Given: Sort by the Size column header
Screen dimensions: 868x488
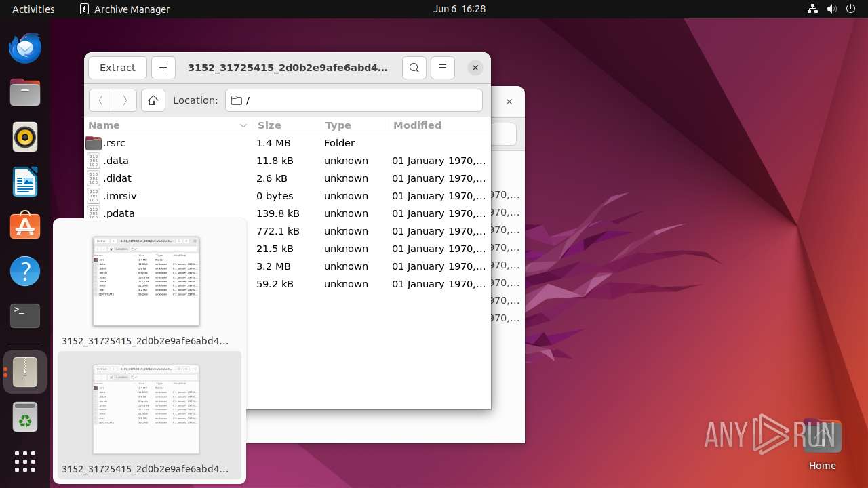Looking at the screenshot, I should [269, 125].
